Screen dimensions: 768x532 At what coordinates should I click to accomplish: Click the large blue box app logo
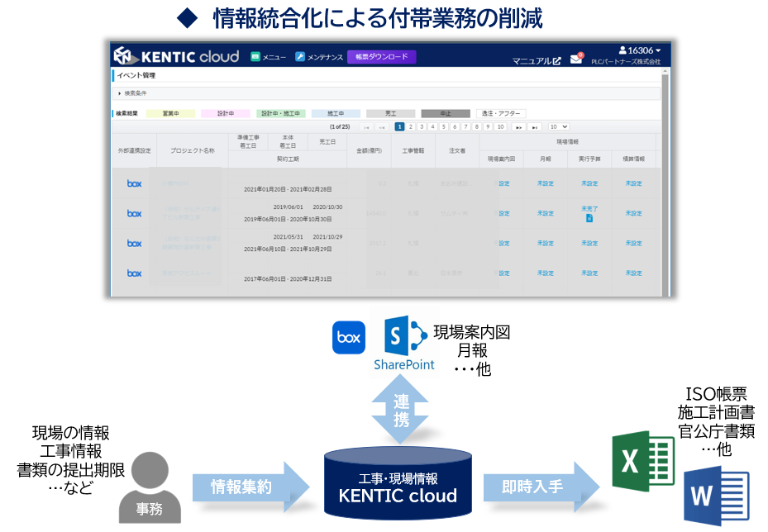(x=349, y=337)
